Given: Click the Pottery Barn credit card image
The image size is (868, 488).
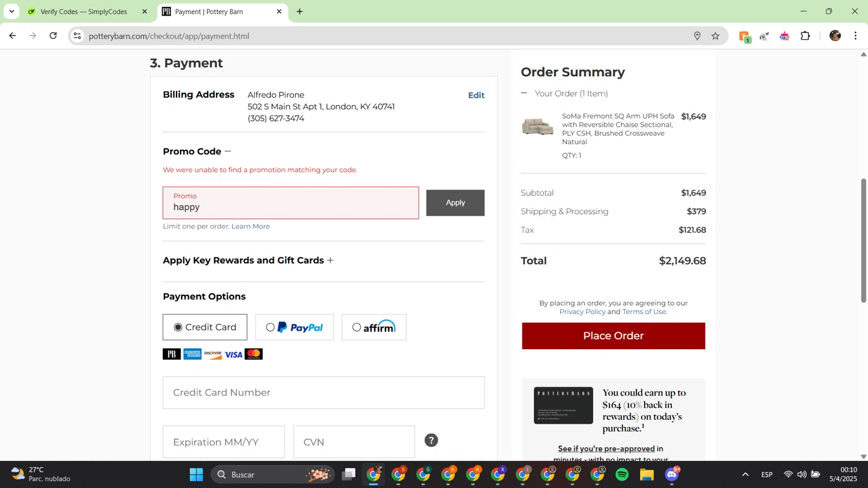Looking at the screenshot, I should tap(564, 405).
